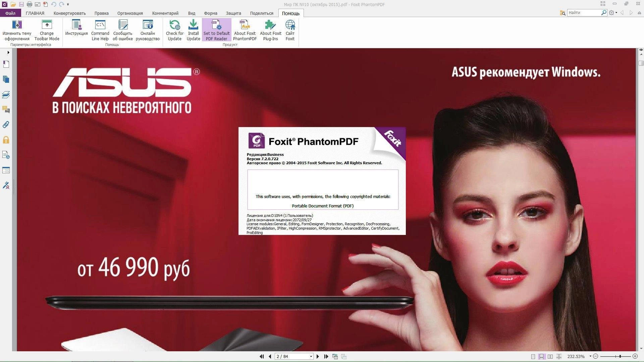Enable single page view mode
Screen dimensions: 644x362
click(533, 356)
